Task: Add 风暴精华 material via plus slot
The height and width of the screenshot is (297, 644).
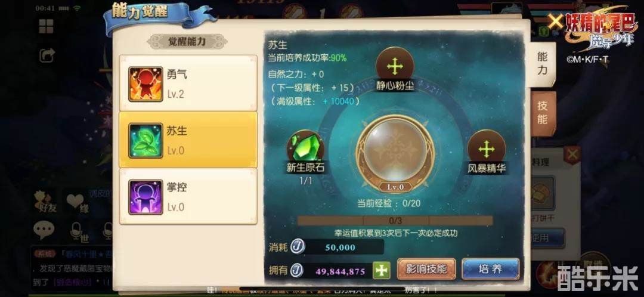Action: click(487, 148)
